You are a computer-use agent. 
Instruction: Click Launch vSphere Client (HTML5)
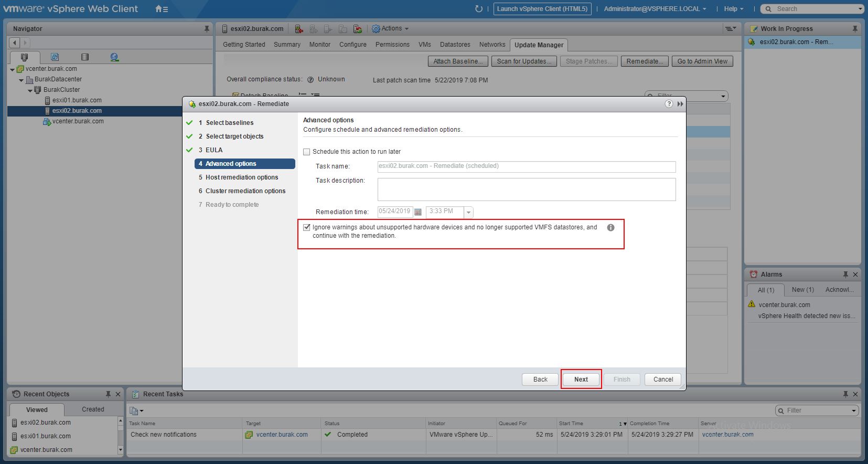point(542,9)
